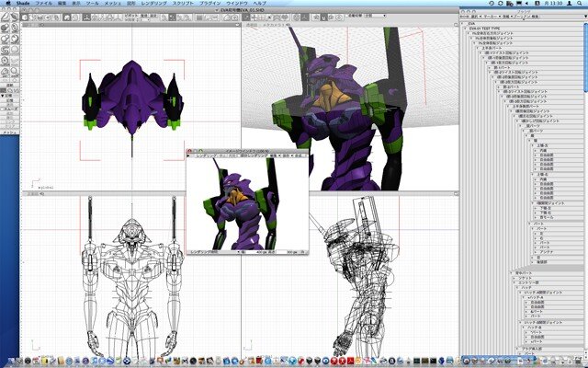Open the ヘルプ menu

[259, 3]
